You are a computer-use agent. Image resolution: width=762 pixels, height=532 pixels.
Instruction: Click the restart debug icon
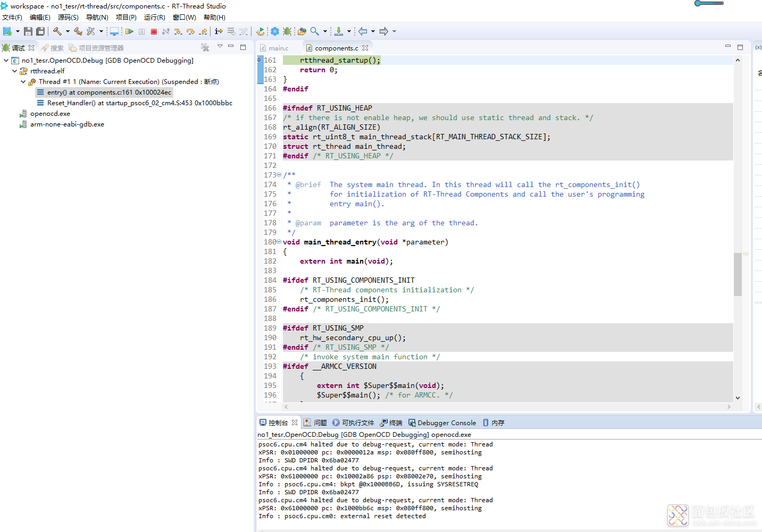(x=260, y=31)
